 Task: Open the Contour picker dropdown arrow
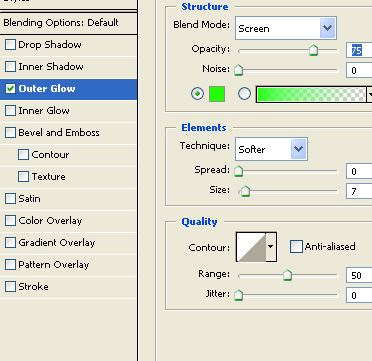click(x=271, y=247)
